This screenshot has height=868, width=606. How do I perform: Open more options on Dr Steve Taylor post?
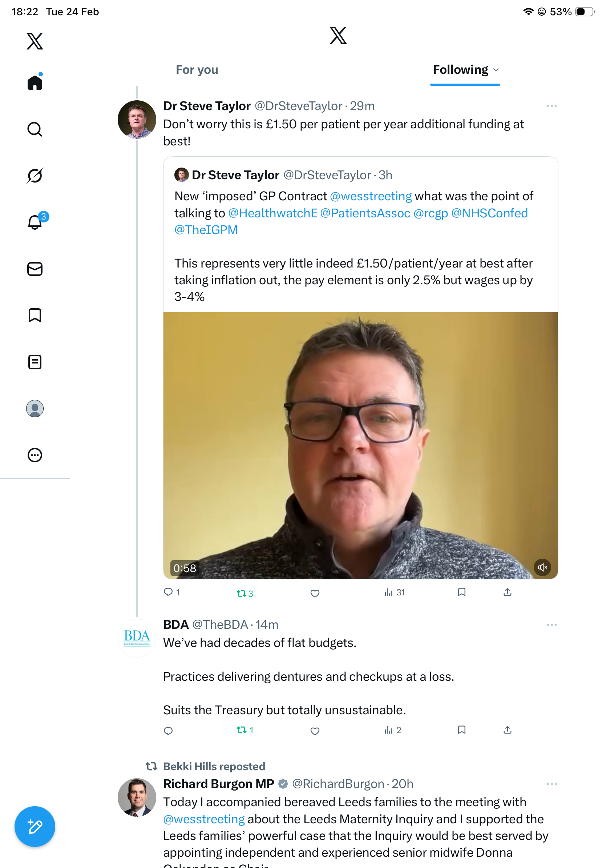click(x=552, y=106)
